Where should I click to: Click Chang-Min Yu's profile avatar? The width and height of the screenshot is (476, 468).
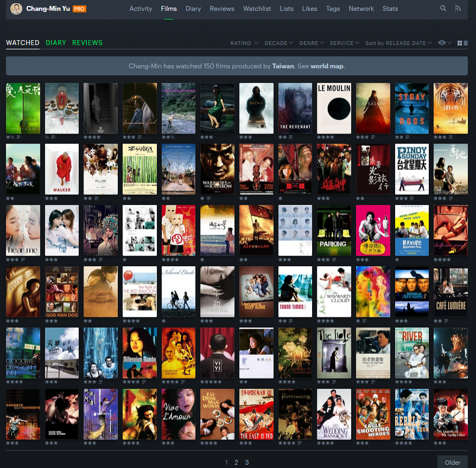16,9
